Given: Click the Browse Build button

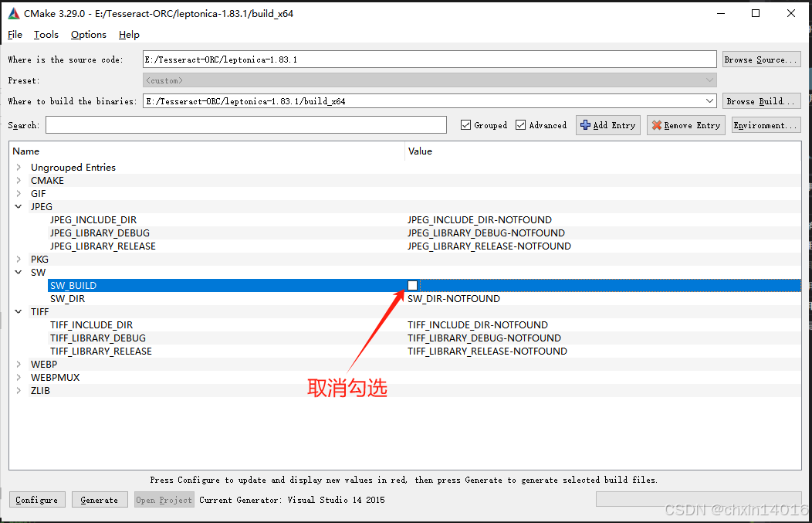Looking at the screenshot, I should [761, 101].
